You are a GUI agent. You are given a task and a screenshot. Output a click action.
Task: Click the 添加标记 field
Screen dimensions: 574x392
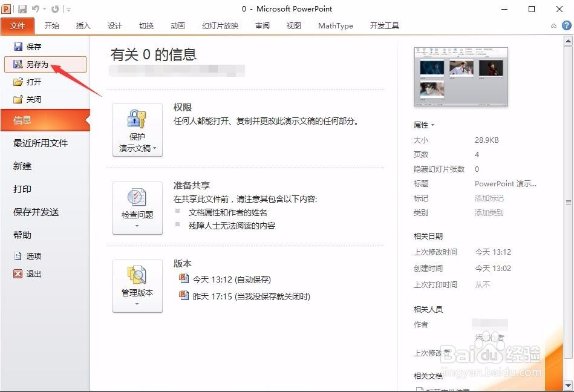click(x=489, y=198)
